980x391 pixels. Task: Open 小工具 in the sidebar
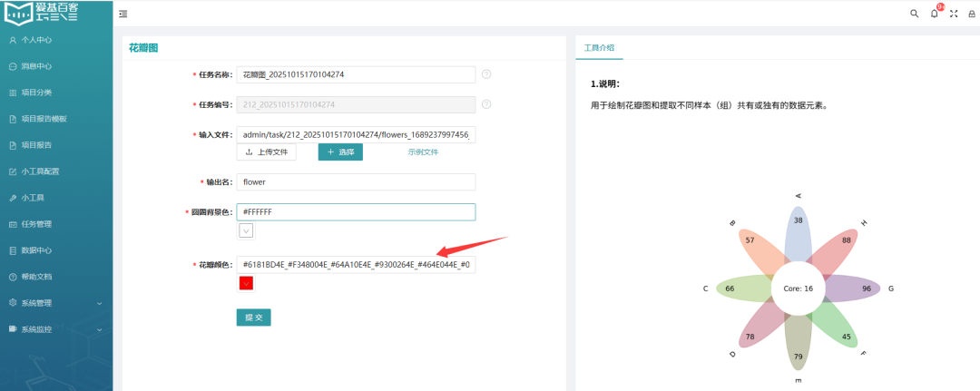click(x=33, y=198)
